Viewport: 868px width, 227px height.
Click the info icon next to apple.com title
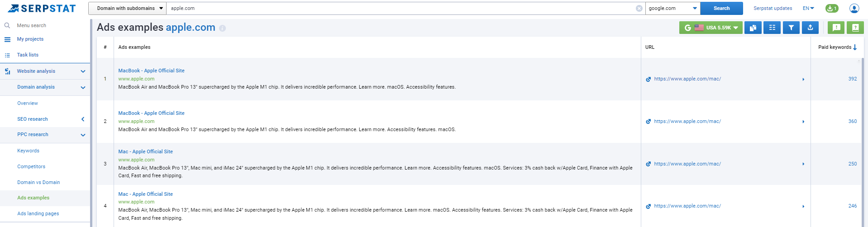[222, 28]
